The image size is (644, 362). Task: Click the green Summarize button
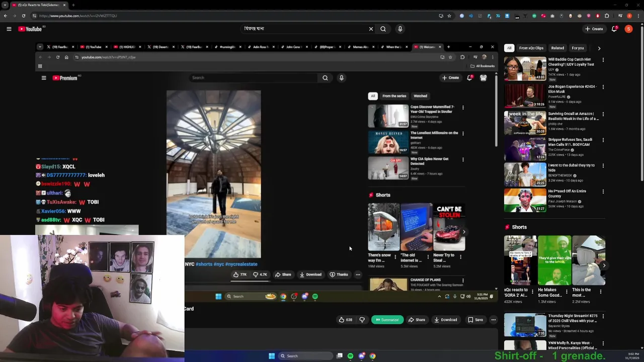(x=387, y=320)
